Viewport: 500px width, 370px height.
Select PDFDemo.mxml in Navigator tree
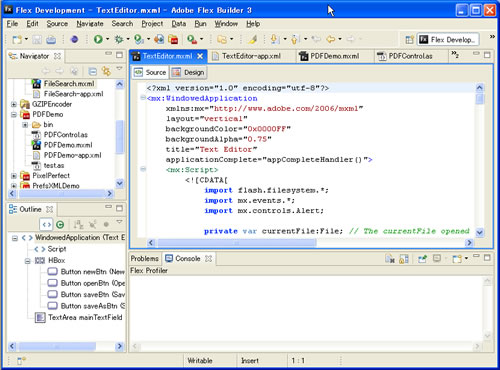pyautogui.click(x=68, y=145)
